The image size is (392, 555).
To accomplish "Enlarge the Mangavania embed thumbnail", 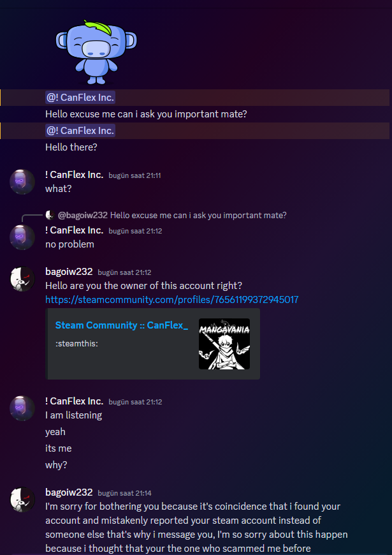I will [x=224, y=344].
